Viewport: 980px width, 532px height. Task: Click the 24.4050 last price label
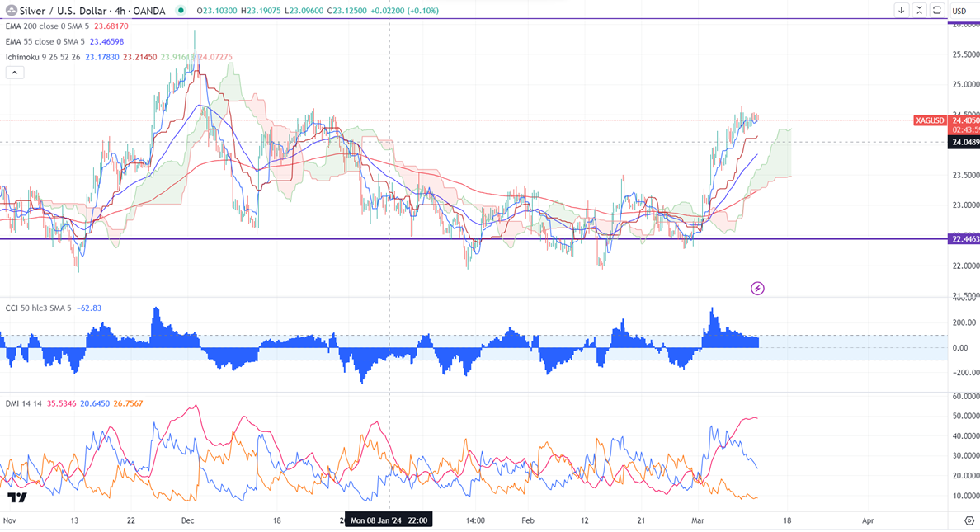tap(964, 120)
